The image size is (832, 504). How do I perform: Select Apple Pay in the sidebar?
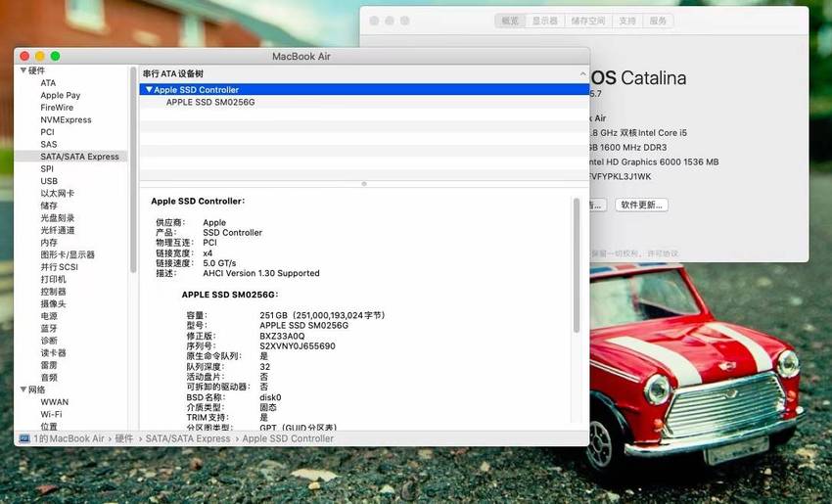pyautogui.click(x=61, y=95)
